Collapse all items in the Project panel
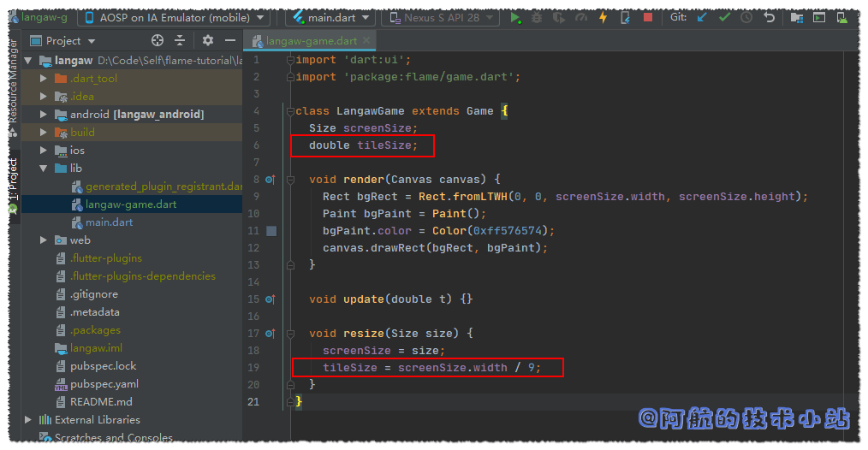 pyautogui.click(x=180, y=40)
